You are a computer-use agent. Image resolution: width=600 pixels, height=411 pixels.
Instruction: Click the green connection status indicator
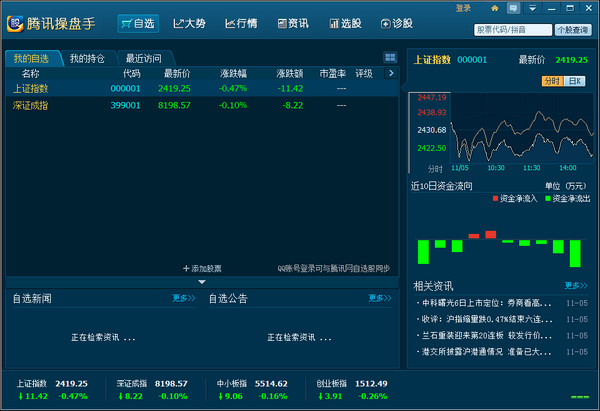click(580, 397)
